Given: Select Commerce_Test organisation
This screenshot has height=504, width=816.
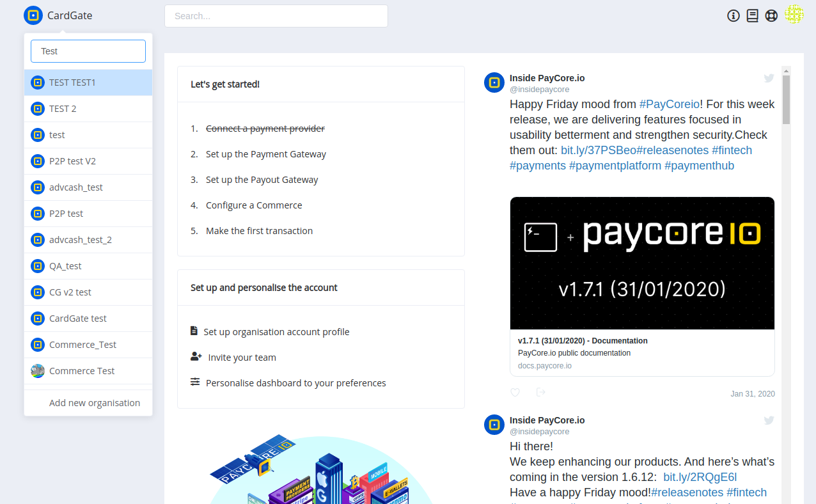Looking at the screenshot, I should click(x=88, y=345).
